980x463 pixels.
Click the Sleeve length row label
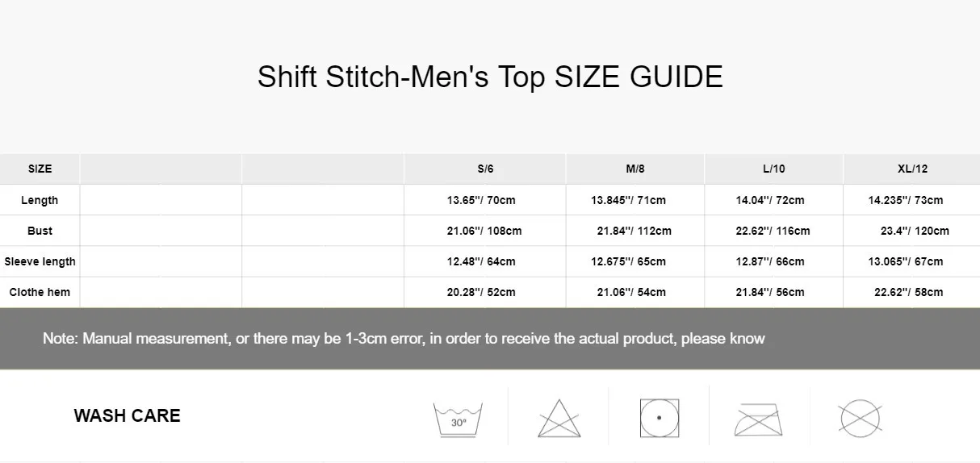pyautogui.click(x=40, y=261)
